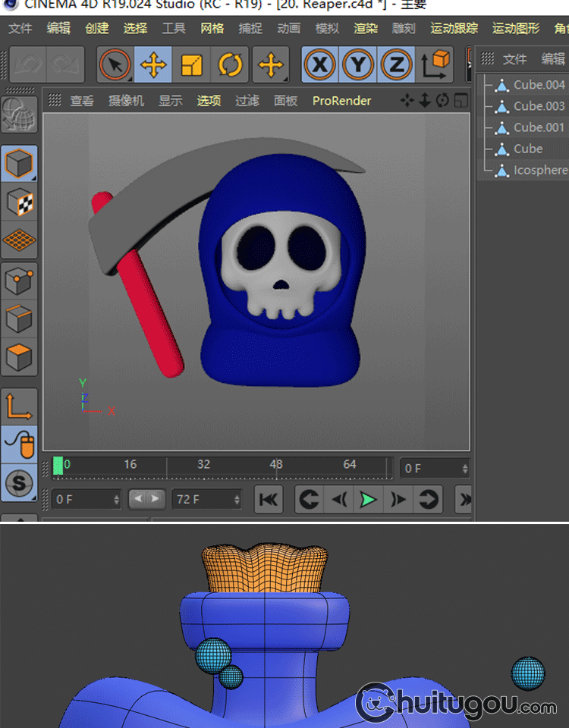Open the 摄像机 viewport menu
The height and width of the screenshot is (728, 569).
[x=126, y=101]
